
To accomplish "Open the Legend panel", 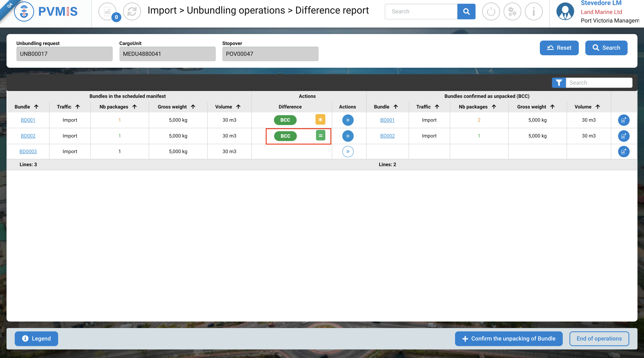I will [x=36, y=338].
